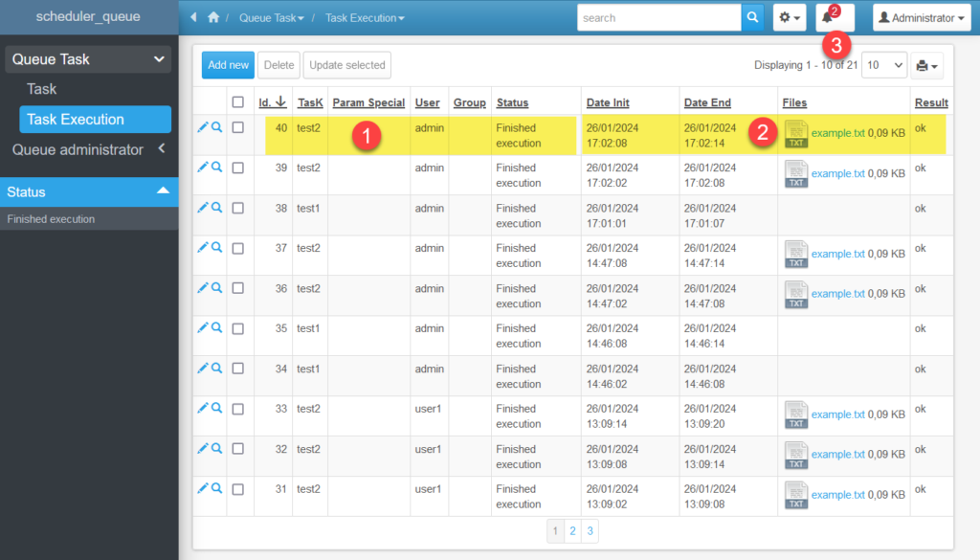Check the checkbox for row 38
Image resolution: width=980 pixels, height=560 pixels.
pyautogui.click(x=238, y=208)
